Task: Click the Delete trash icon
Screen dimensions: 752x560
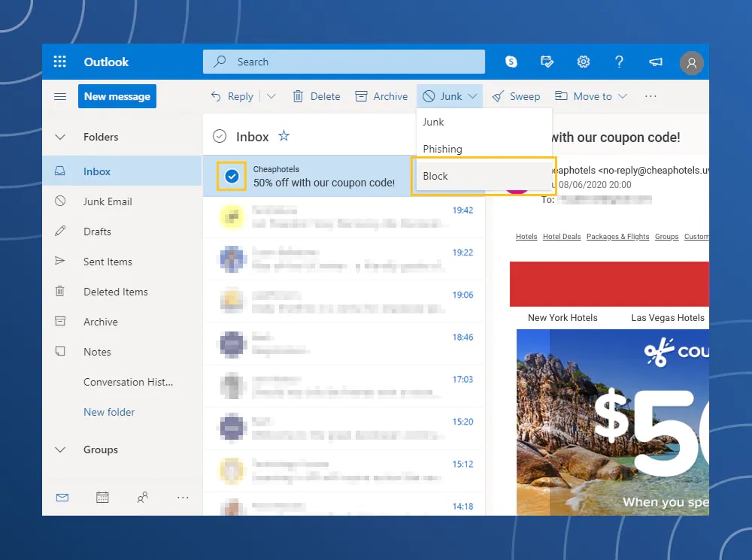Action: click(298, 96)
